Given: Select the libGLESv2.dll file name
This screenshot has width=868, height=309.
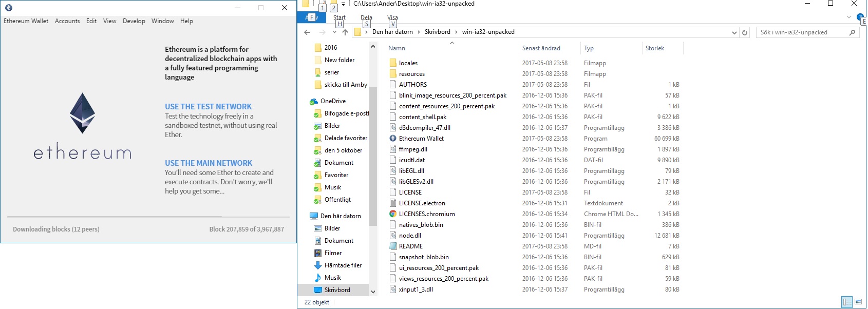Looking at the screenshot, I should click(417, 182).
